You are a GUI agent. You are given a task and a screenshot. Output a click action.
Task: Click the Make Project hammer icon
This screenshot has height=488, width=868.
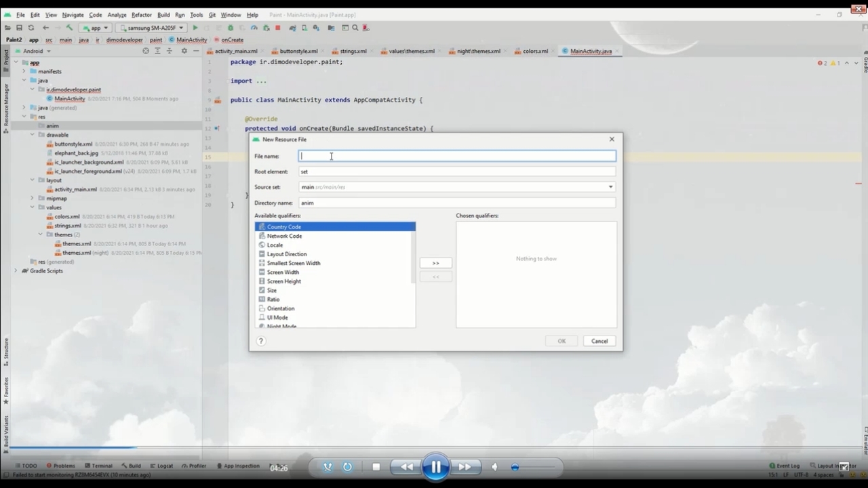[69, 28]
